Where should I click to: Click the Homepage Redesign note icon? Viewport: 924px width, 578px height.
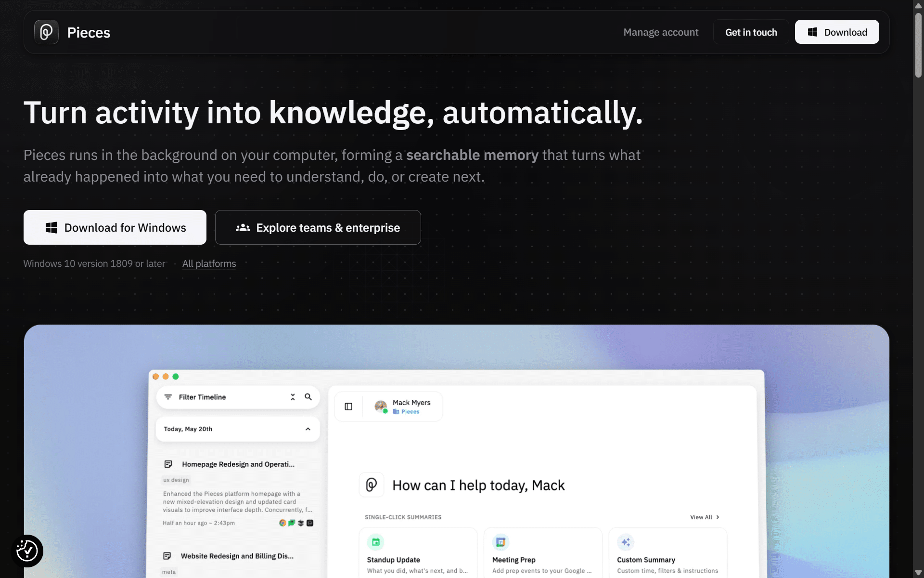(168, 464)
